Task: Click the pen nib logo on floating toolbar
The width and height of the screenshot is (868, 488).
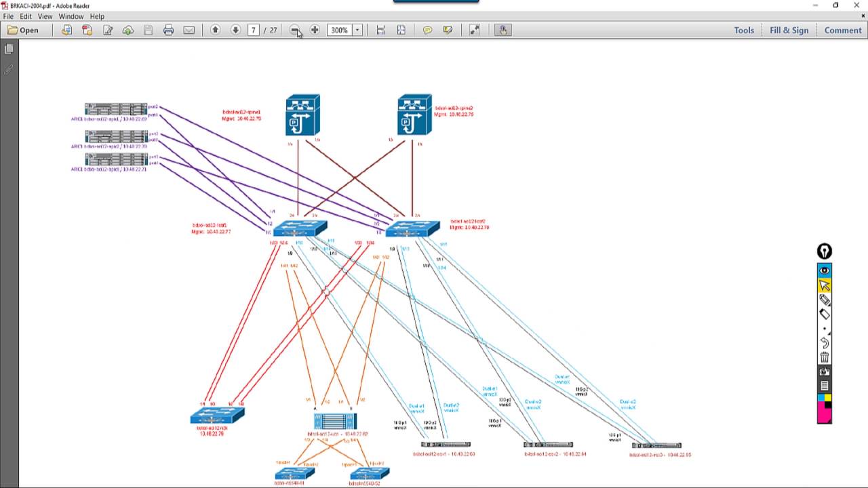Action: tap(824, 251)
